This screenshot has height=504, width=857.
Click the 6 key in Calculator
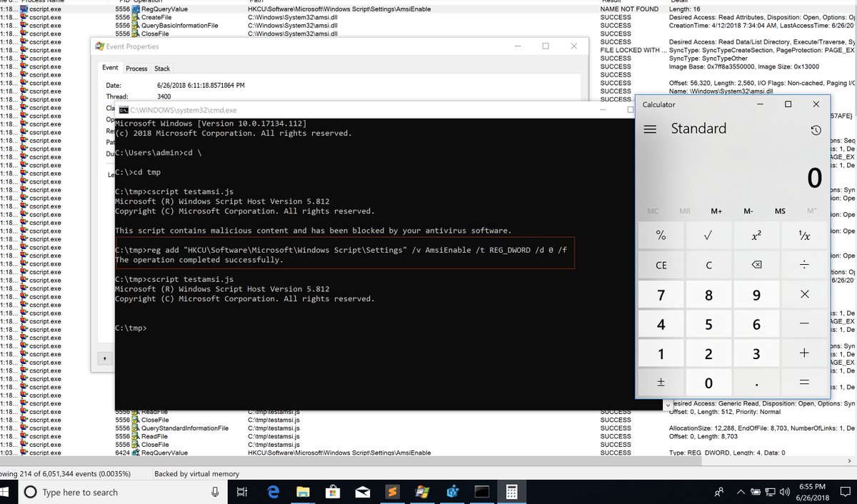click(x=756, y=324)
